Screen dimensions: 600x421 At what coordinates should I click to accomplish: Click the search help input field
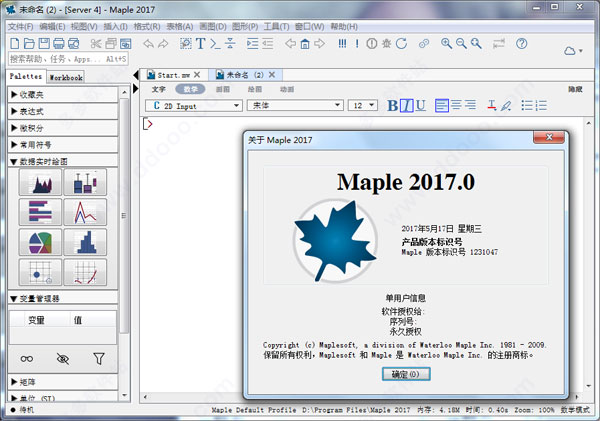pyautogui.click(x=68, y=59)
